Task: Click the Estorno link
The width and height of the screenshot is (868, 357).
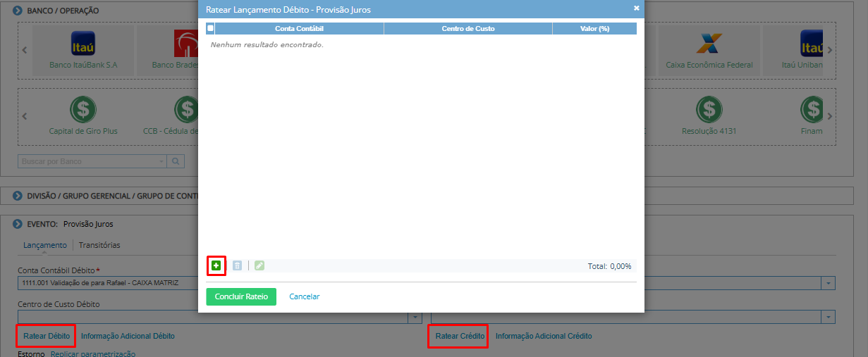Action: point(31,353)
